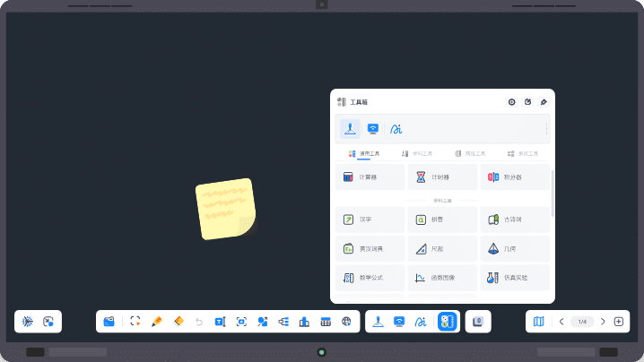The width and height of the screenshot is (644, 362).
Task: Add a new page with plus button
Action: (619, 321)
